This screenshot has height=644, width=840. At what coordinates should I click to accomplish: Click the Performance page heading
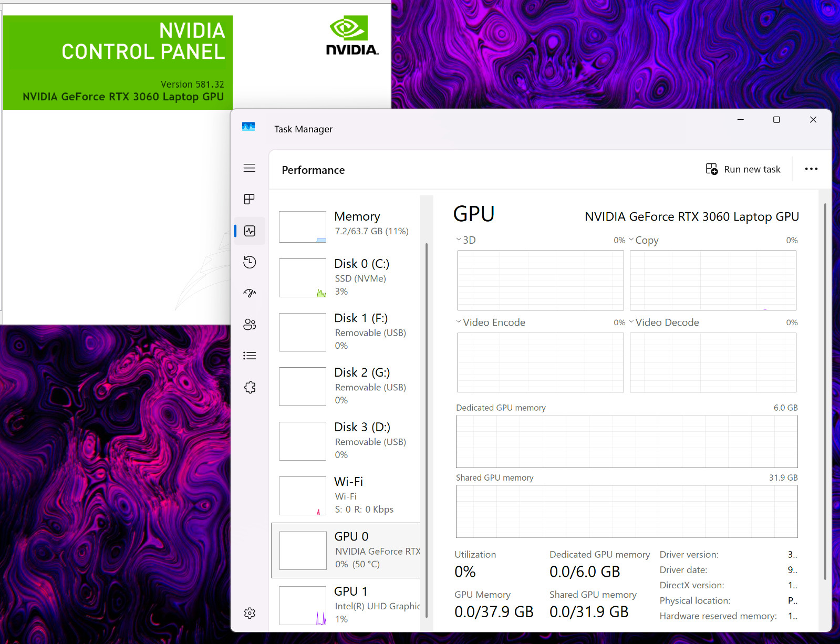pos(313,170)
